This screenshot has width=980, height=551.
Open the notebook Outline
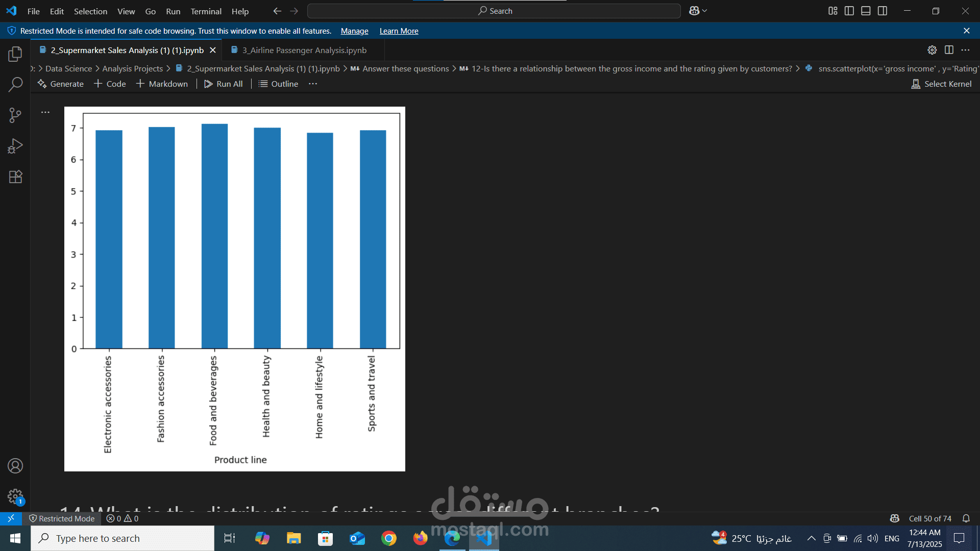(x=279, y=84)
